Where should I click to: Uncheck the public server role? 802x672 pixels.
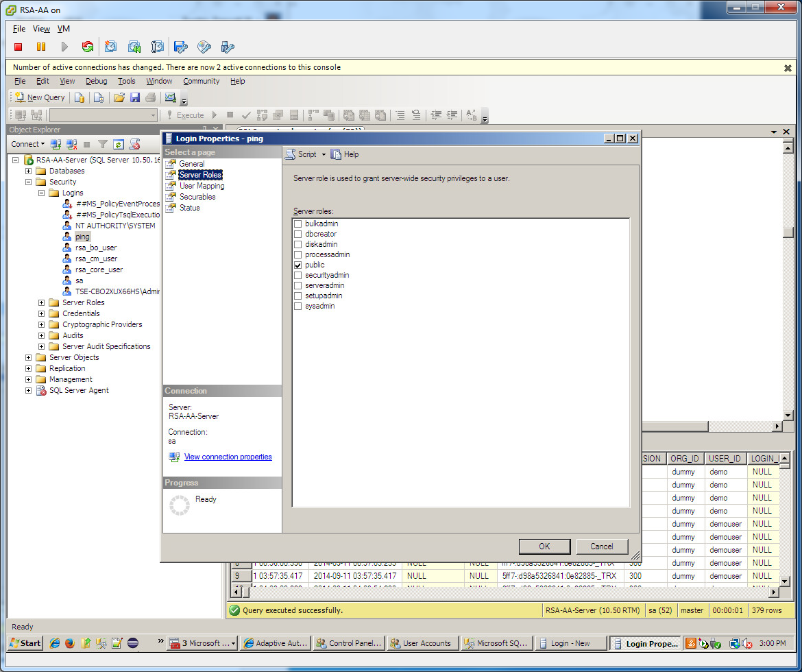pos(297,265)
